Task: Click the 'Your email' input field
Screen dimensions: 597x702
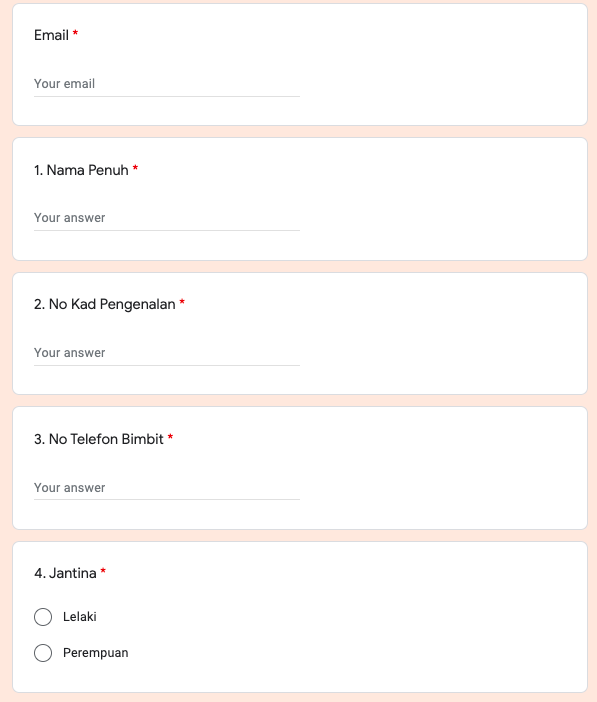Action: tap(167, 84)
